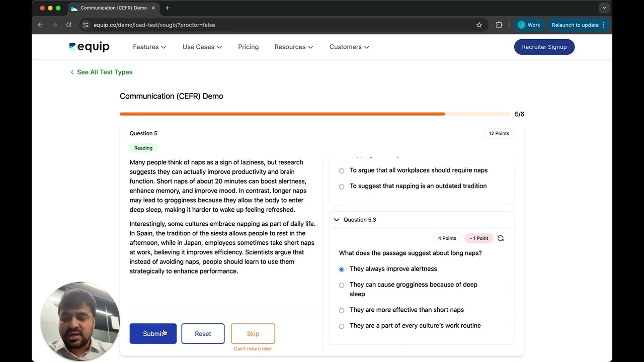Go to See All Test Types
Viewport: 644px width, 362px height.
pyautogui.click(x=102, y=72)
